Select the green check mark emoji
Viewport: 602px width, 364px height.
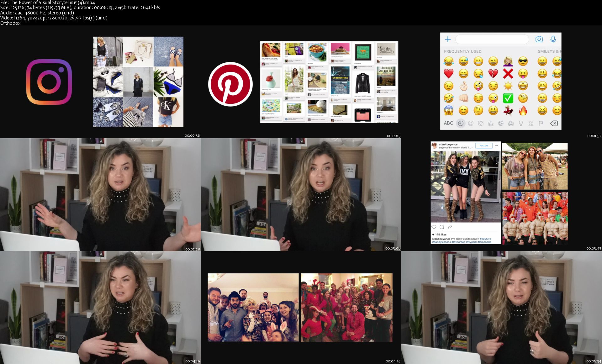coord(508,98)
